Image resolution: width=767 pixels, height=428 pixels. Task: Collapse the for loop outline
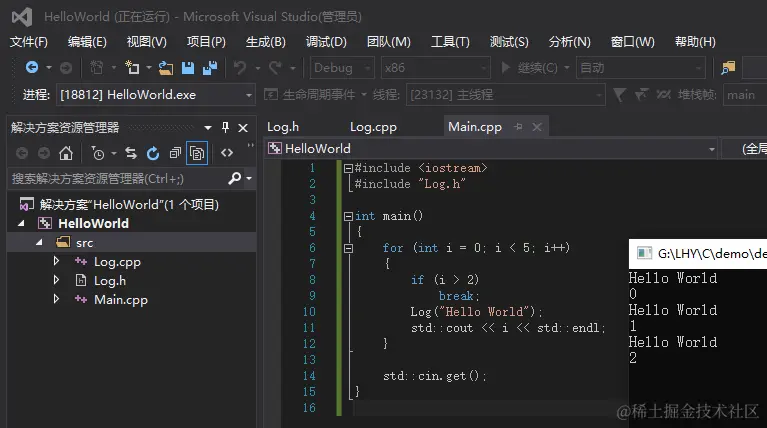coord(348,248)
